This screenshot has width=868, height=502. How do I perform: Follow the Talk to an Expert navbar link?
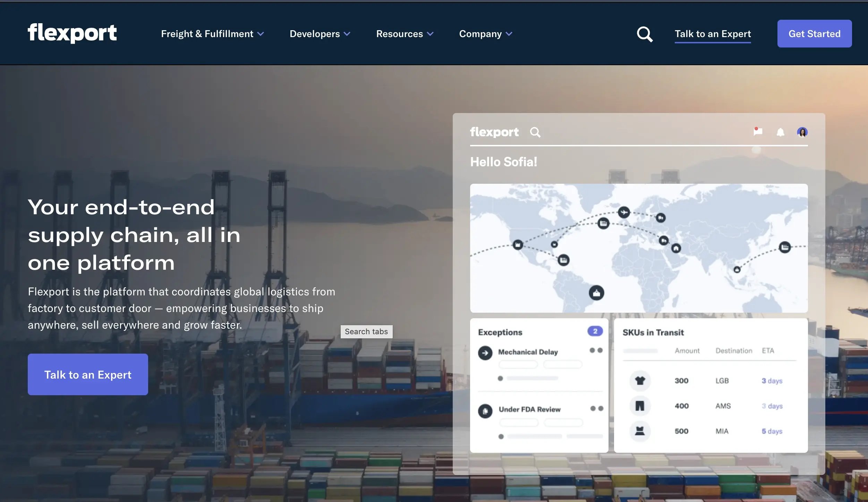(x=713, y=34)
